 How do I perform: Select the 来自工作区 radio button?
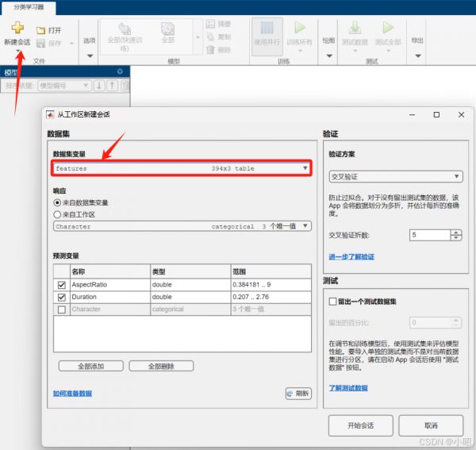click(57, 214)
